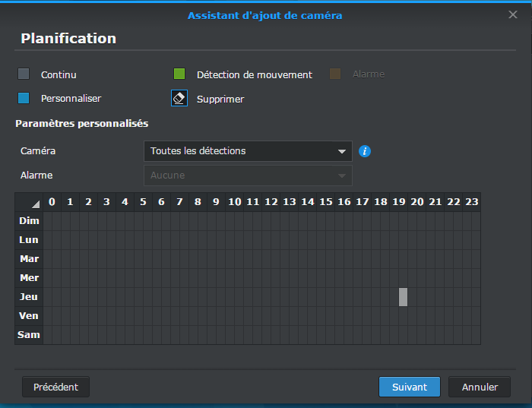Select the Jeu row header

click(x=29, y=297)
